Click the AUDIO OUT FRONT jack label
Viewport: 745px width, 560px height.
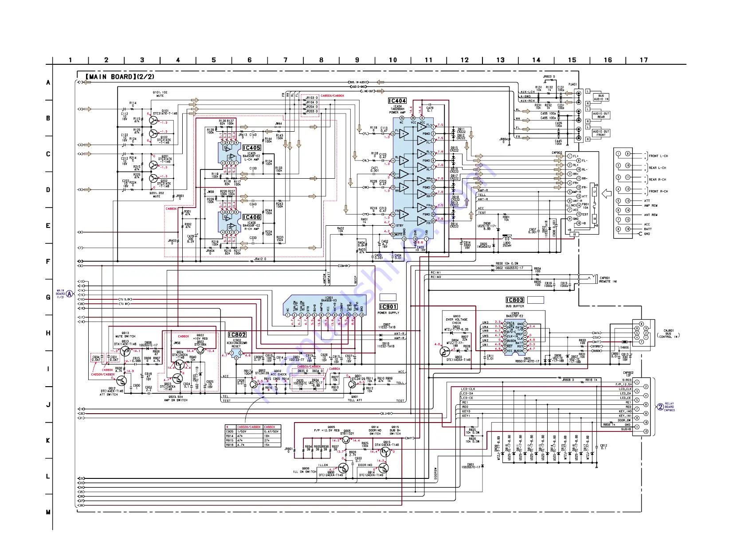point(601,133)
